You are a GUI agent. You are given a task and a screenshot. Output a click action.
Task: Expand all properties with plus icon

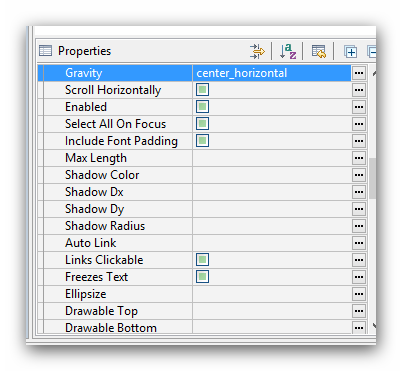click(x=350, y=52)
